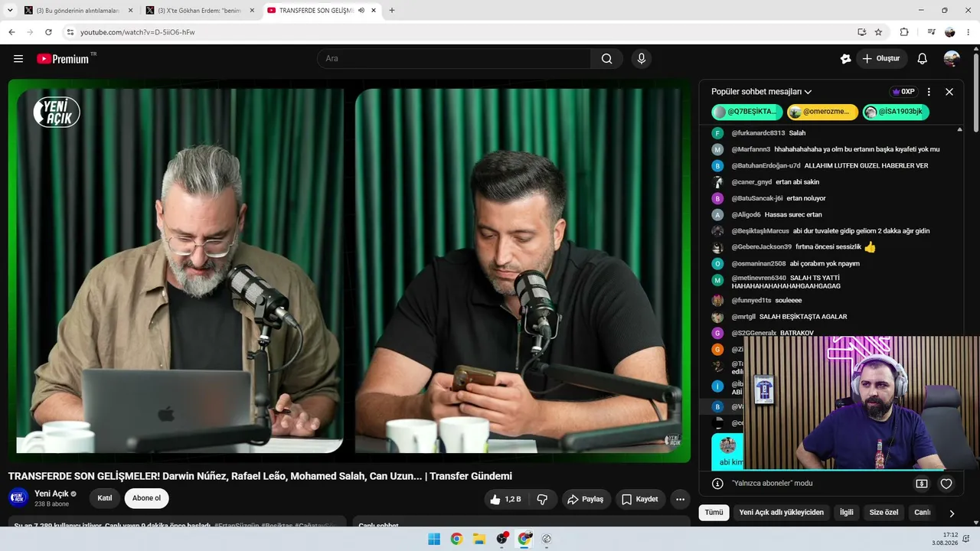Click the search magnifier button
Image resolution: width=980 pixels, height=551 pixels.
coord(607,59)
